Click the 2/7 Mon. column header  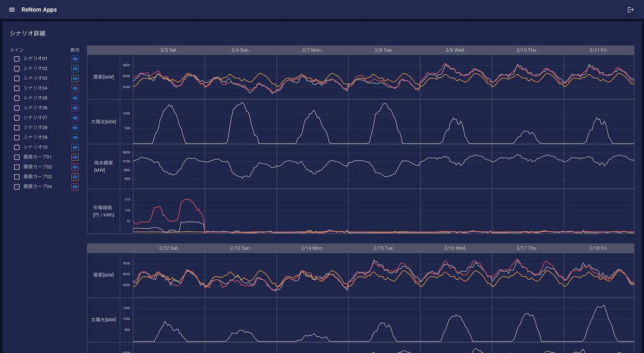[x=312, y=50]
